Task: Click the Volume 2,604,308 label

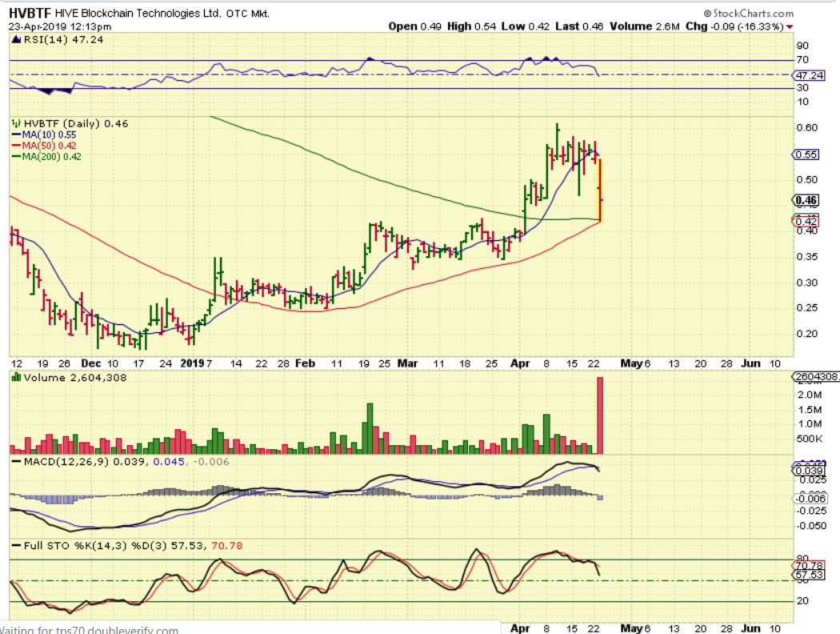Action: 75,378
